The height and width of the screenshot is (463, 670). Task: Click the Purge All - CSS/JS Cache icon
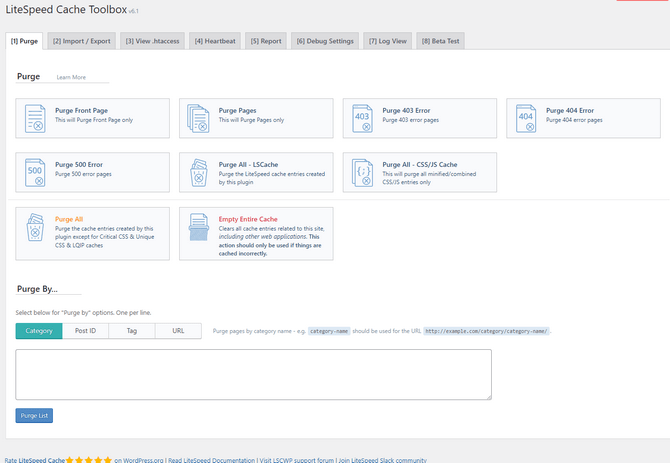pyautogui.click(x=362, y=172)
